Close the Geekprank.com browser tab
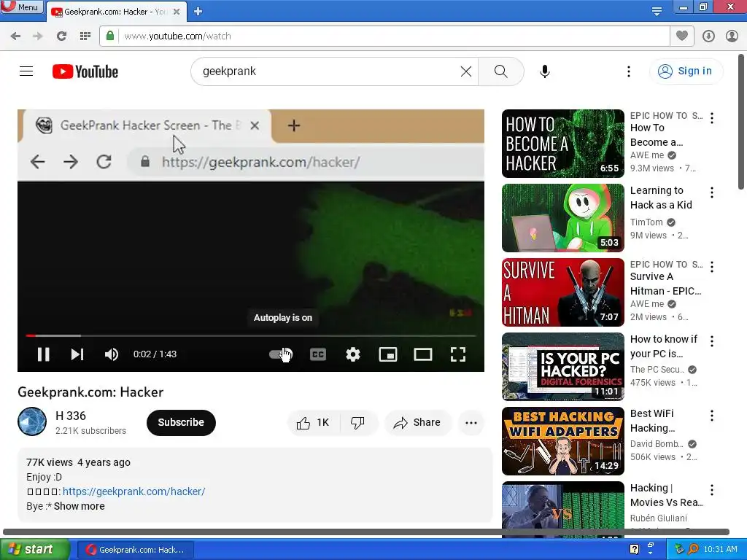This screenshot has width=747, height=560. tap(177, 12)
